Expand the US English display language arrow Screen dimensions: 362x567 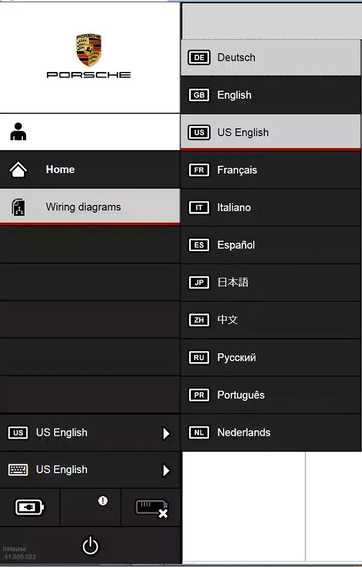coord(166,433)
